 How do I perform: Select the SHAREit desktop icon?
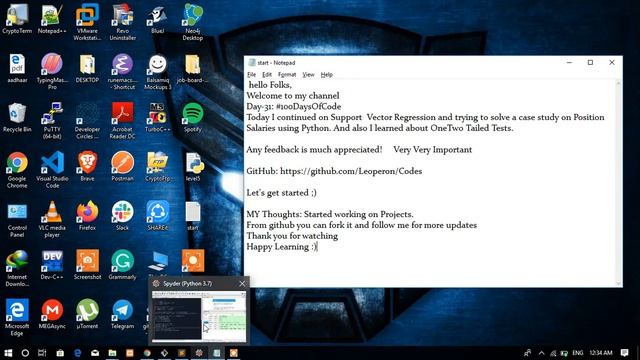(x=158, y=216)
